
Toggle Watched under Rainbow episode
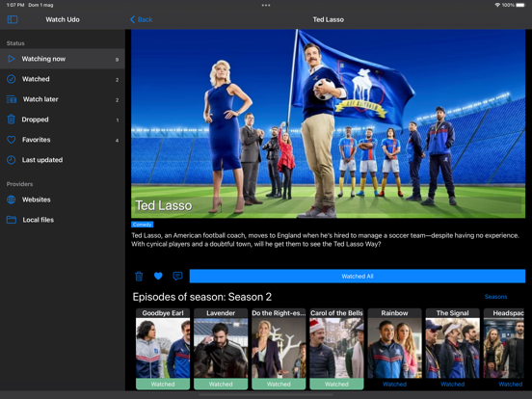394,385
